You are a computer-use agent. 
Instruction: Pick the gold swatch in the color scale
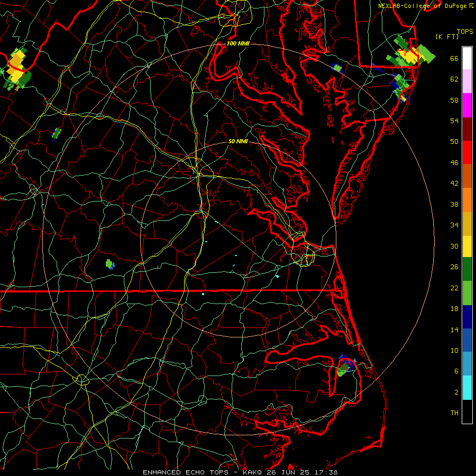[467, 224]
